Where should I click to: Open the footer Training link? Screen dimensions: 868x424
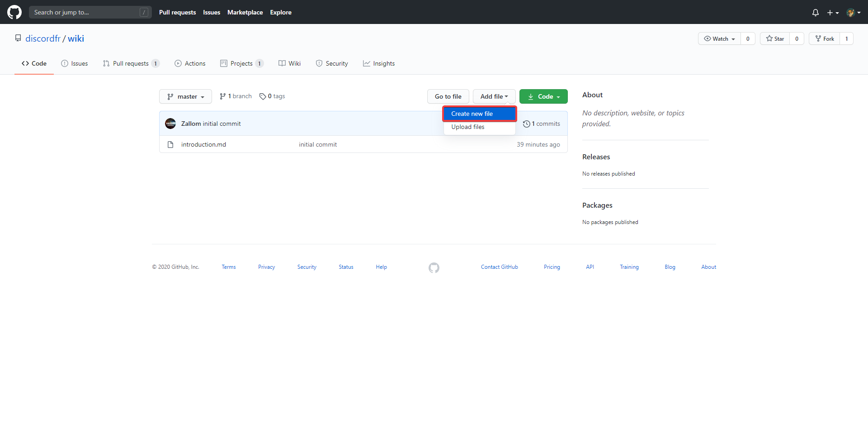coord(629,267)
